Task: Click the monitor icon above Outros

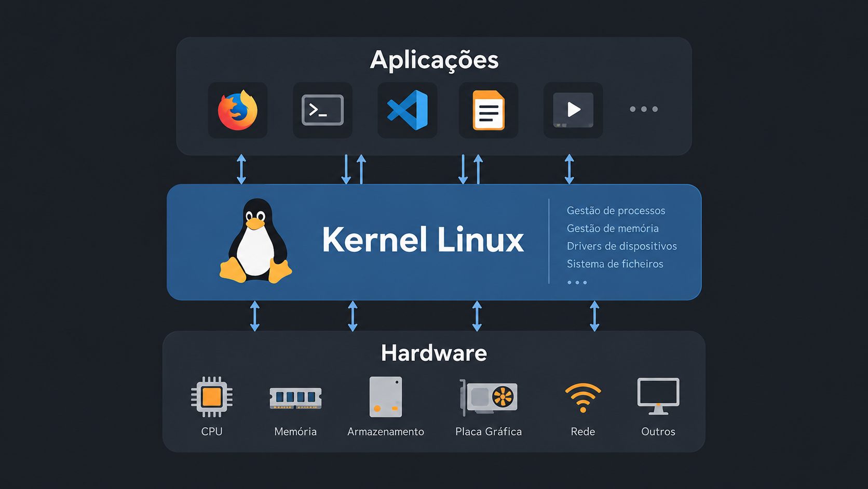Action: pos(658,397)
